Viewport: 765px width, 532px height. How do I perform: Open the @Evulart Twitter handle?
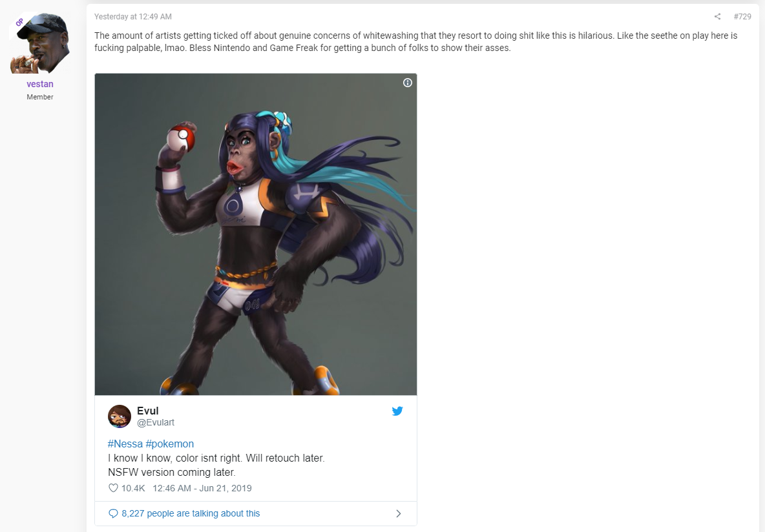(156, 423)
